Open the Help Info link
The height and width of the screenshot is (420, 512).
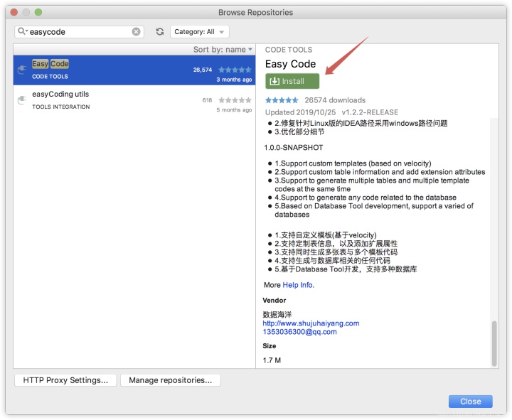coord(298,285)
